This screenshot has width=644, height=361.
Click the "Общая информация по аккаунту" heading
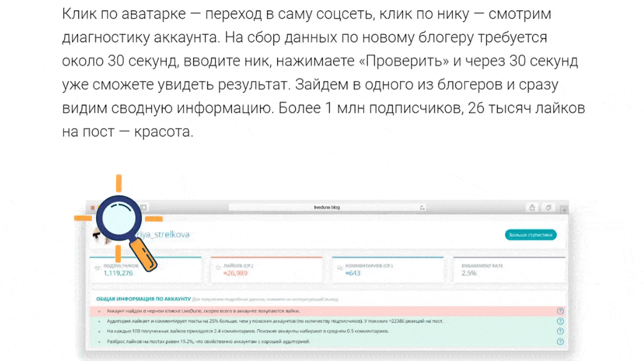tap(143, 299)
